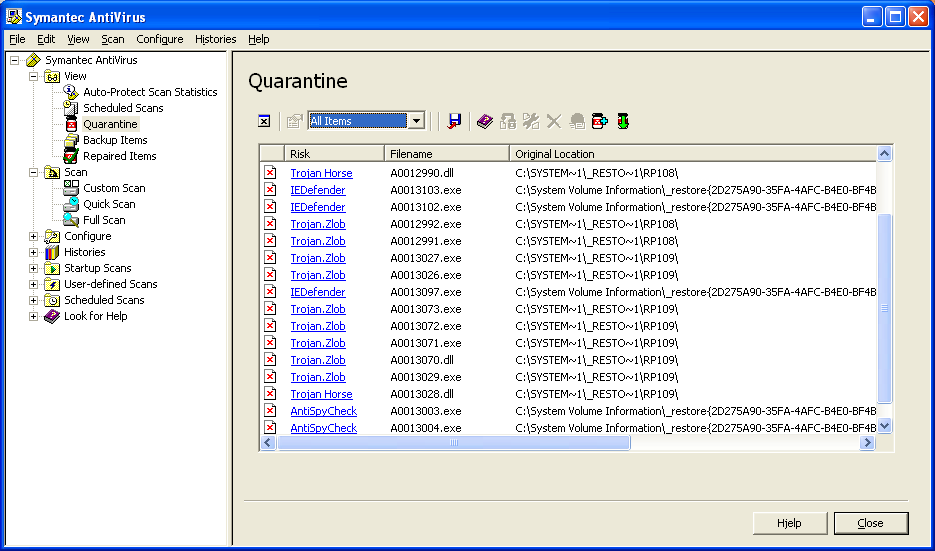Screen dimensions: 935x551
Task: Open Backup Items in the tree
Action: tap(115, 140)
